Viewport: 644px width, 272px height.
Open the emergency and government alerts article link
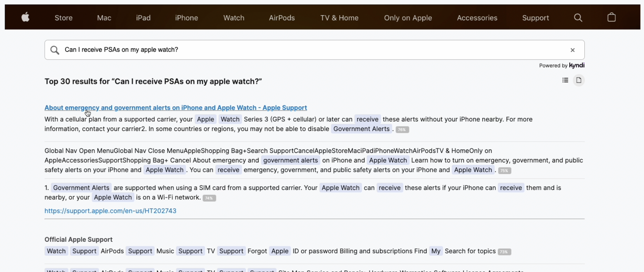[x=176, y=108]
